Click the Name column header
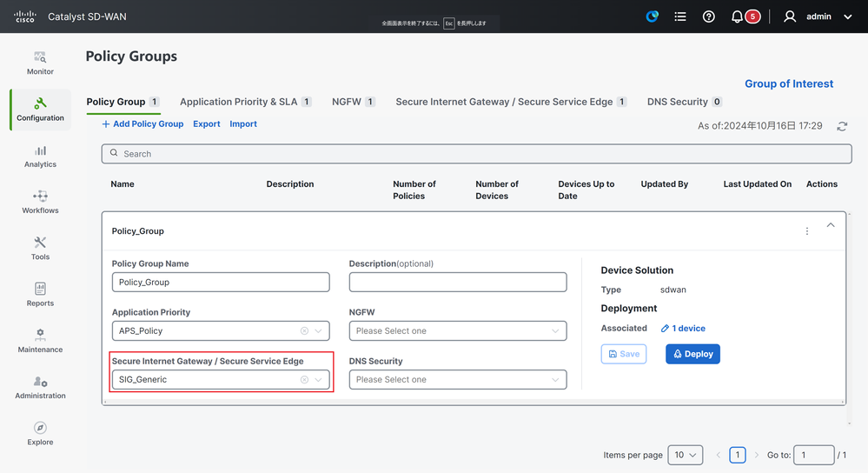The image size is (868, 473). pos(123,183)
